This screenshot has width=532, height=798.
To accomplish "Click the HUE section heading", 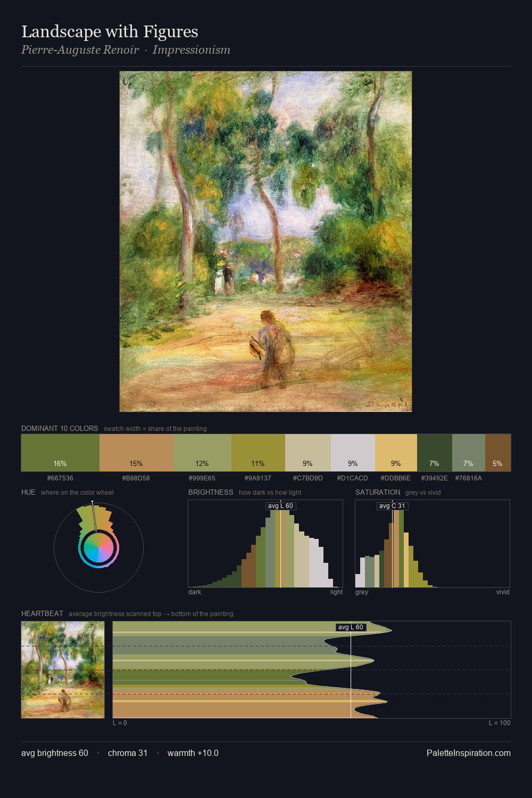I will [28, 492].
